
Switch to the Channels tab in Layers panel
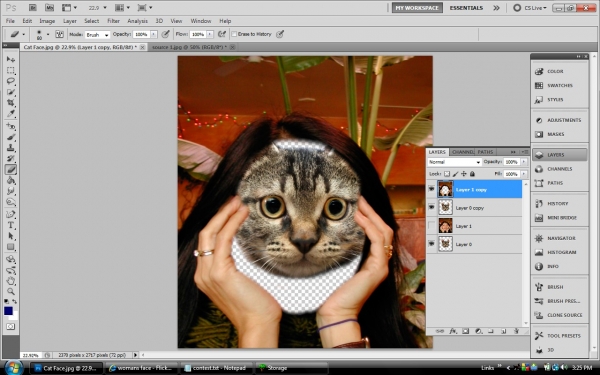click(x=462, y=152)
